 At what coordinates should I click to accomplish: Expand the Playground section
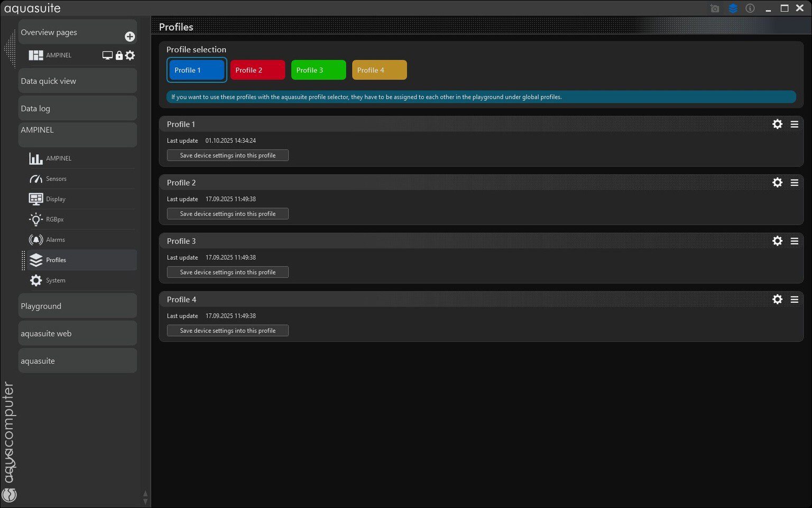pos(77,306)
